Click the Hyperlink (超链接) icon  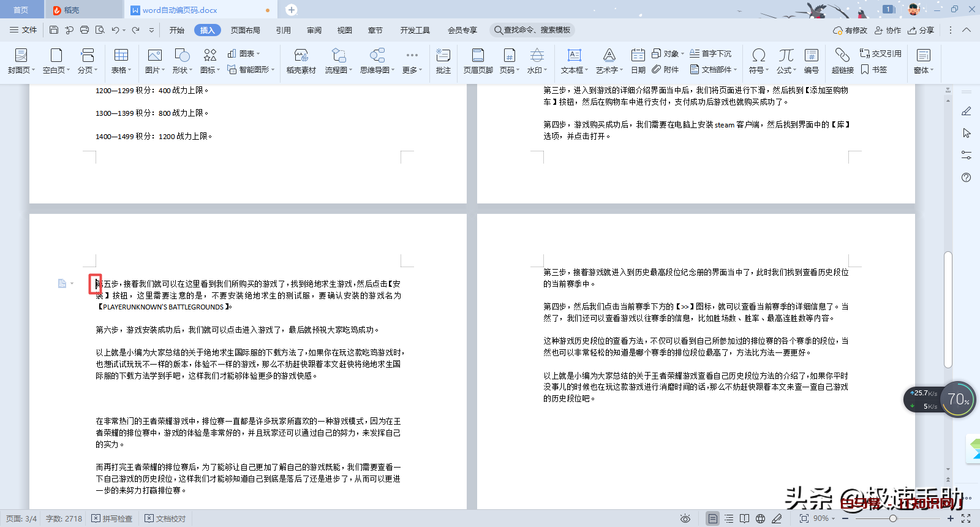[x=842, y=61]
